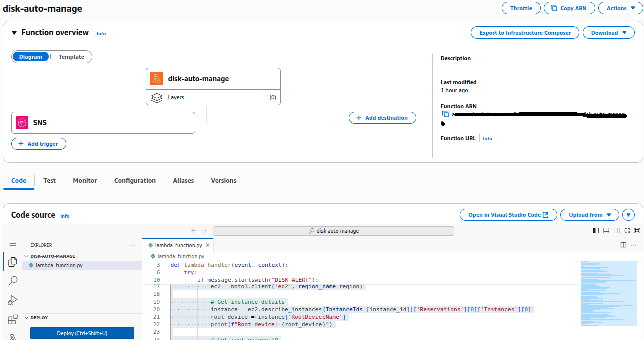Open the Actions dropdown
The image size is (644, 340).
tap(621, 8)
